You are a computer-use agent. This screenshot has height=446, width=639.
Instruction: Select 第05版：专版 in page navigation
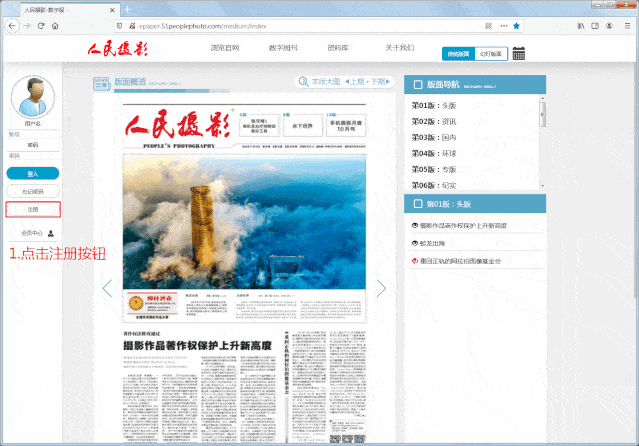pyautogui.click(x=434, y=169)
